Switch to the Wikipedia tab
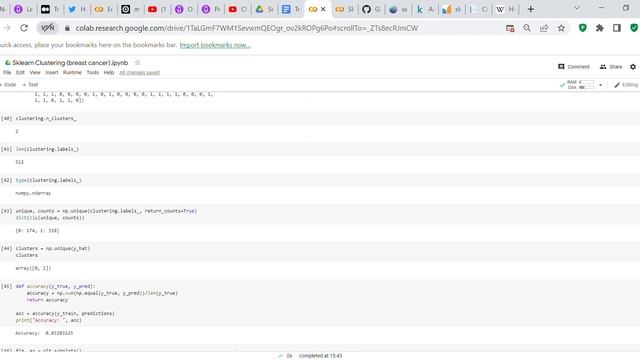The height and width of the screenshot is (360, 640). coord(505,9)
